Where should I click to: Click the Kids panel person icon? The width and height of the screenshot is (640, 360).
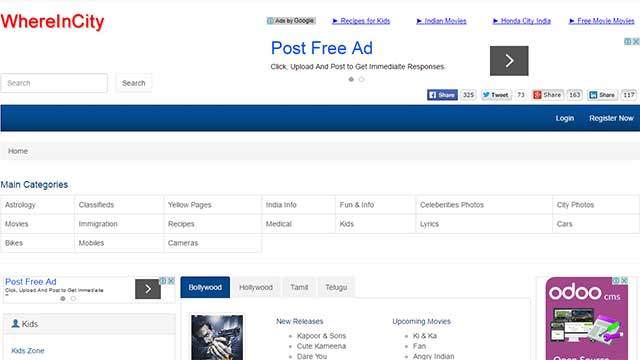[16, 324]
